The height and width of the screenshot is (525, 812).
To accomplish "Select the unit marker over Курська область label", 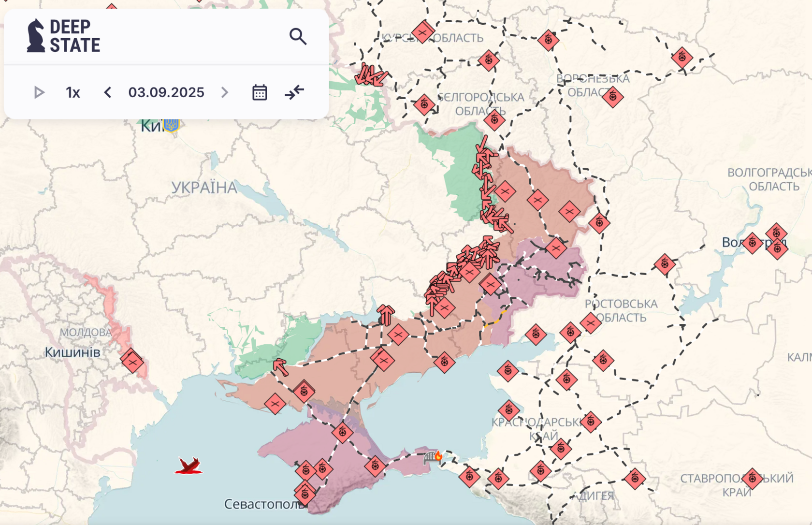I will coord(423,32).
